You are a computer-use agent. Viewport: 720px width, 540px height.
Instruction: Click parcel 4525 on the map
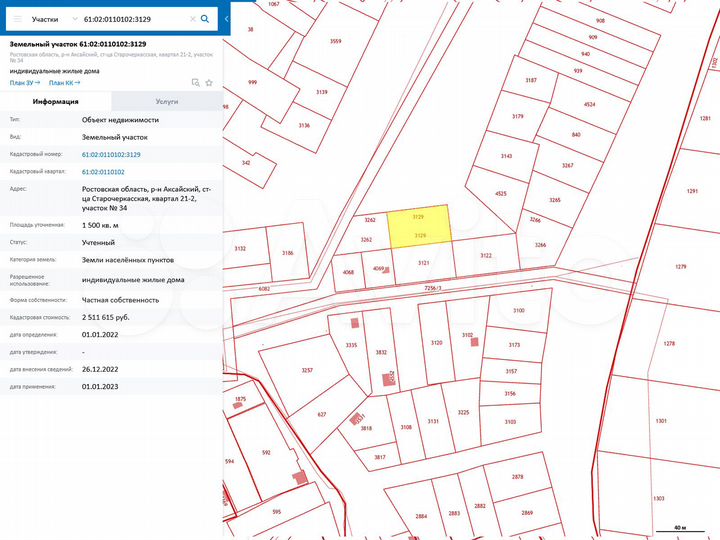click(501, 194)
